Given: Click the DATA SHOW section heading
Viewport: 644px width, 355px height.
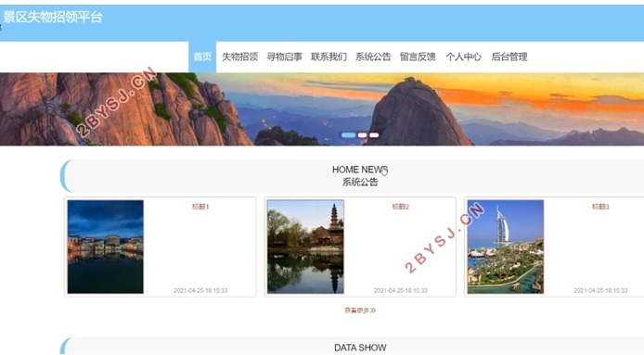Looking at the screenshot, I should coord(360,348).
